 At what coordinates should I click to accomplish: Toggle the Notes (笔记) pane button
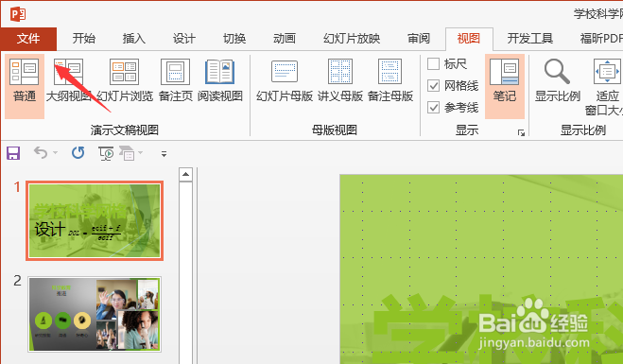505,86
